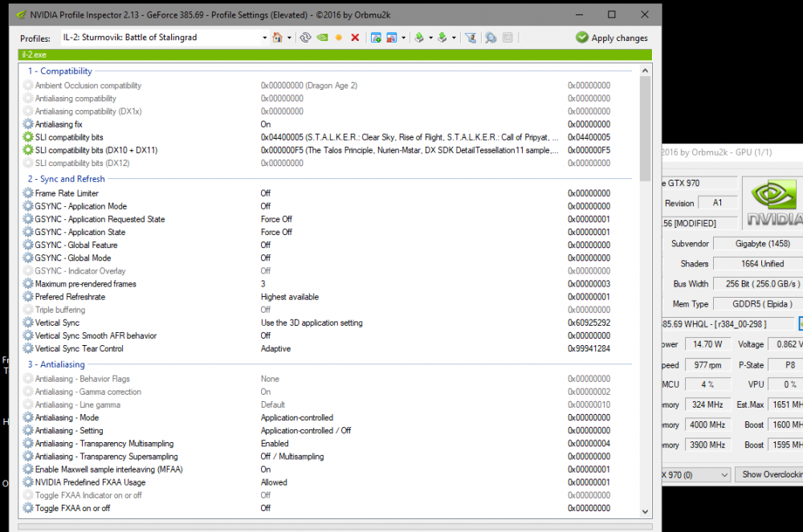Image resolution: width=803 pixels, height=532 pixels.
Task: Click the gear icon beside Prefered Refreshrate
Action: [x=28, y=297]
